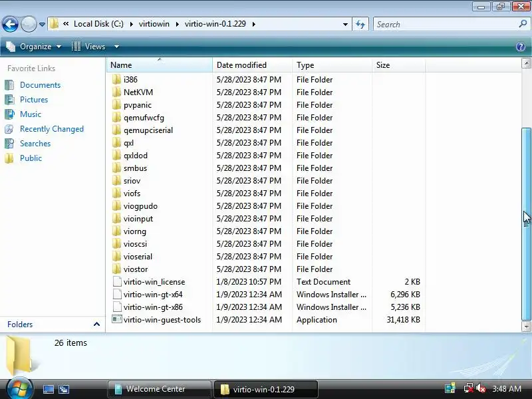Sort by the Date modified column header
Screen dimensions: 532x399
[252, 65]
